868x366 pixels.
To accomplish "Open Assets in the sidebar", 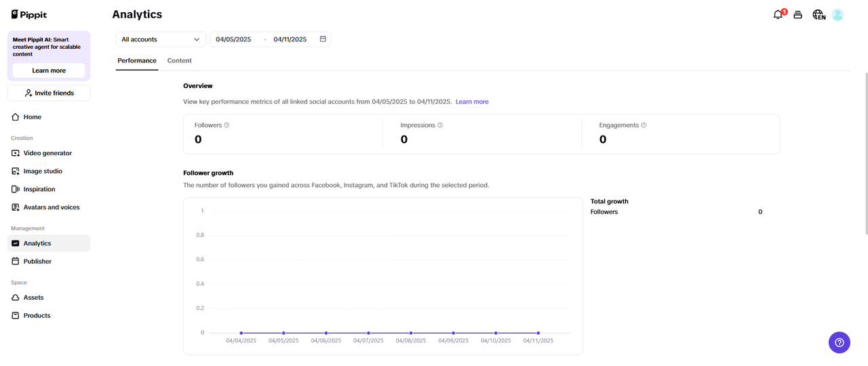I will pos(49,298).
